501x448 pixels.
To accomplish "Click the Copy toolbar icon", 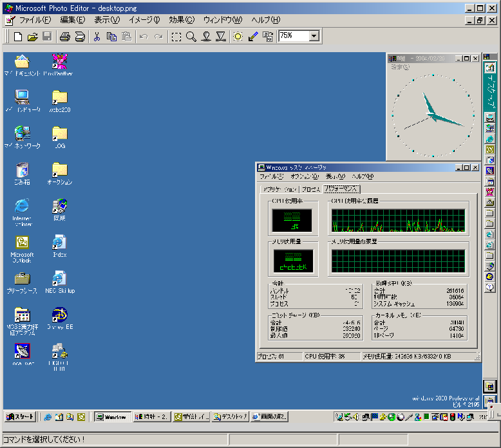I will click(111, 37).
